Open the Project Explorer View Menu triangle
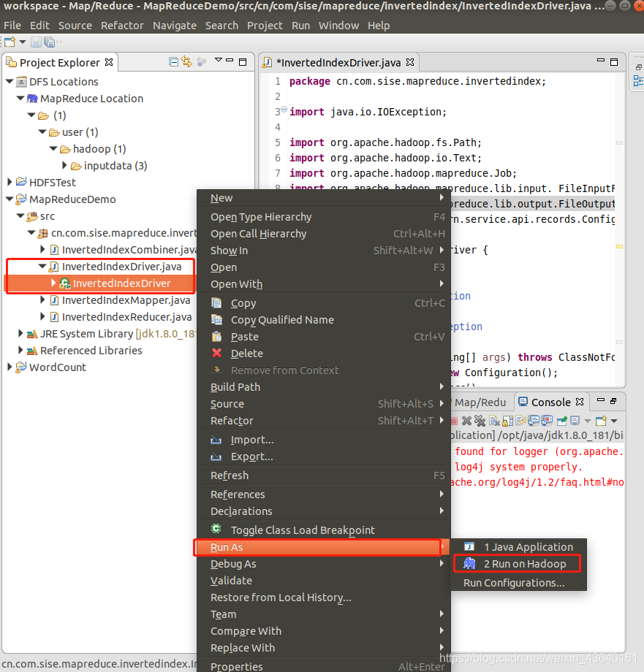This screenshot has height=672, width=644. click(219, 61)
